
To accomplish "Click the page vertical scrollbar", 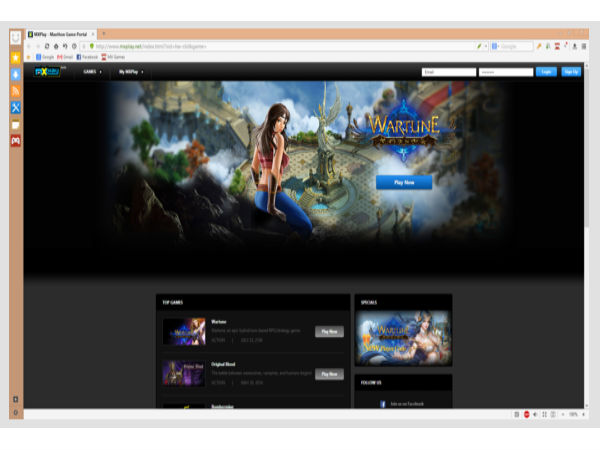I will point(587,147).
